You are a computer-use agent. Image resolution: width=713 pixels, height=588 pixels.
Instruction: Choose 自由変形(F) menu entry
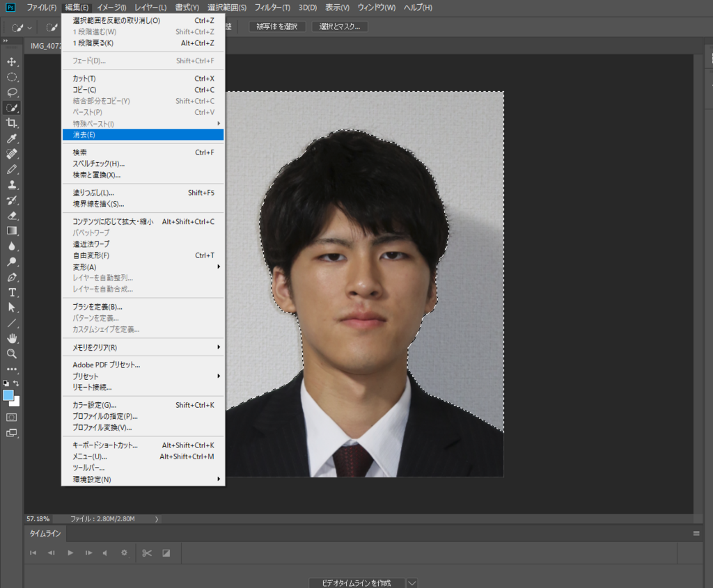pos(143,255)
